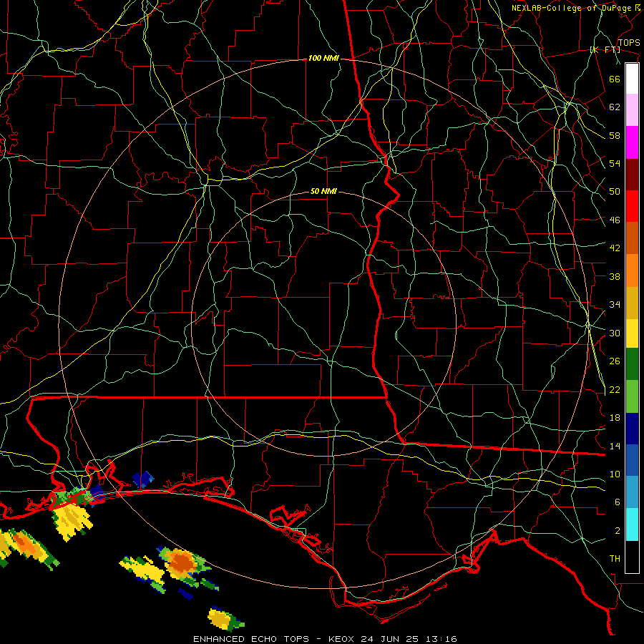This screenshot has height=644, width=644.
Task: Select the black TH swatch at the legend's bottom
Action: (x=632, y=557)
